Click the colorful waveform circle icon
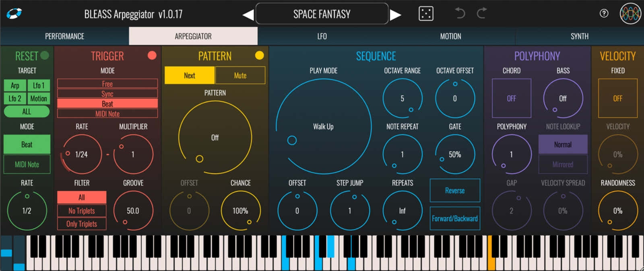 (630, 14)
